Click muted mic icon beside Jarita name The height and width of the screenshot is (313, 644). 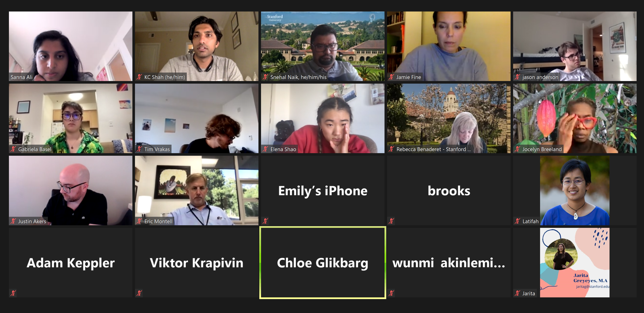[x=517, y=293]
